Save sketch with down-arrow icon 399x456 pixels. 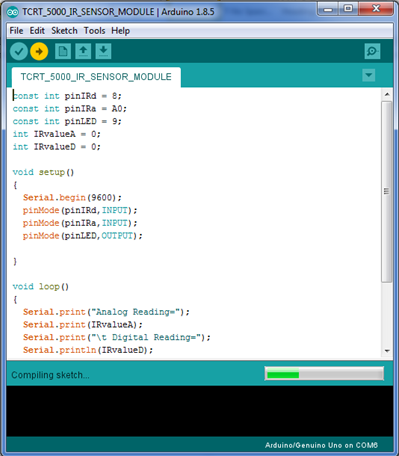coord(103,52)
